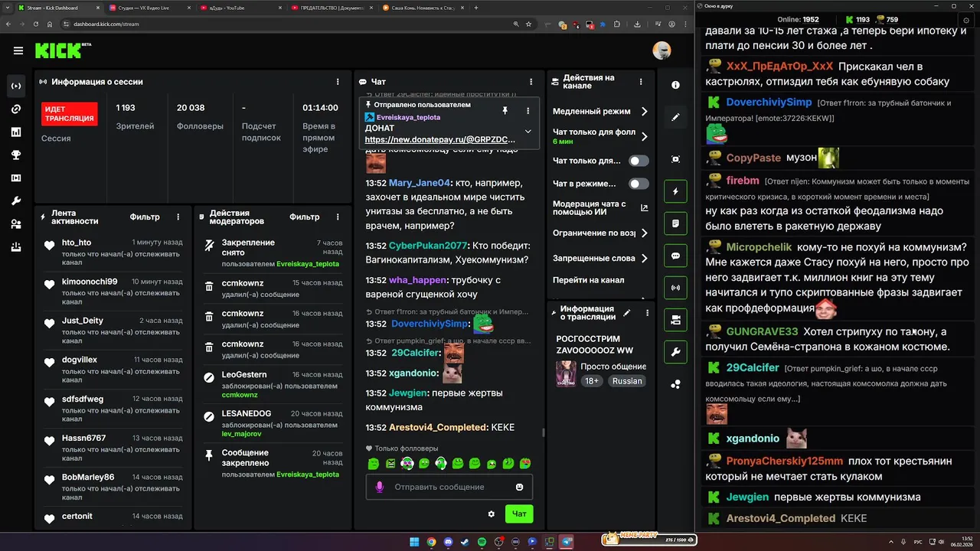Screen dimensions: 980x551
Task: Send message with green 'Чат' button
Action: [x=519, y=514]
